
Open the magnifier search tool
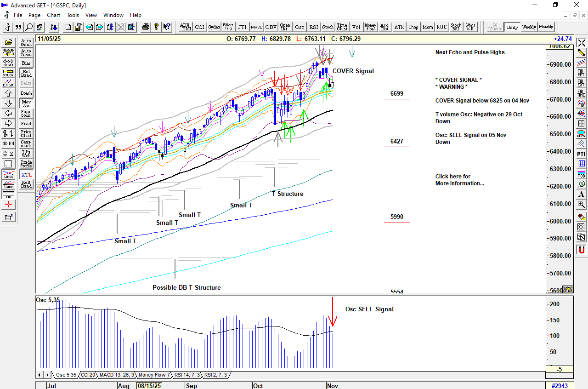coord(29,27)
